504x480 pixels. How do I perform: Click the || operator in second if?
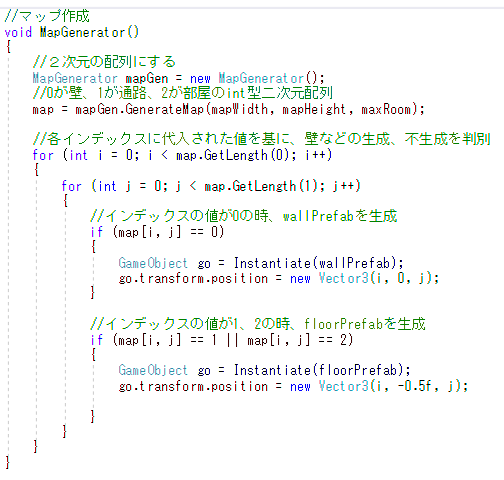coord(232,340)
